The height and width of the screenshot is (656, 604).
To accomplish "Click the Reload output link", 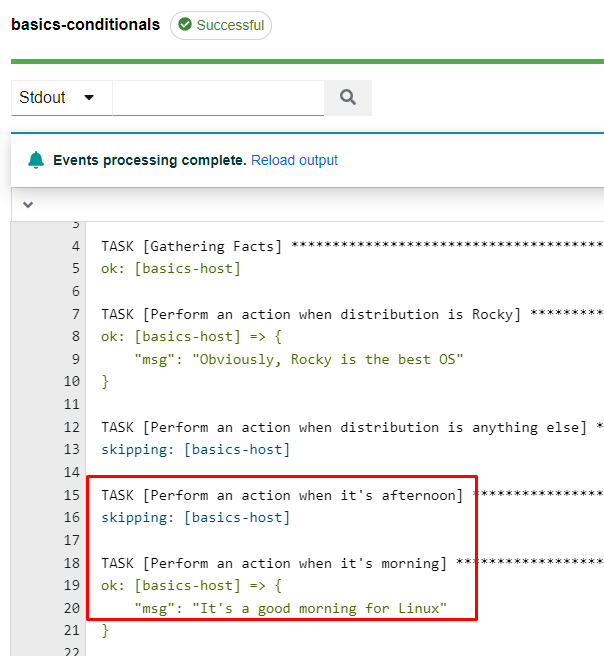I will (x=294, y=160).
